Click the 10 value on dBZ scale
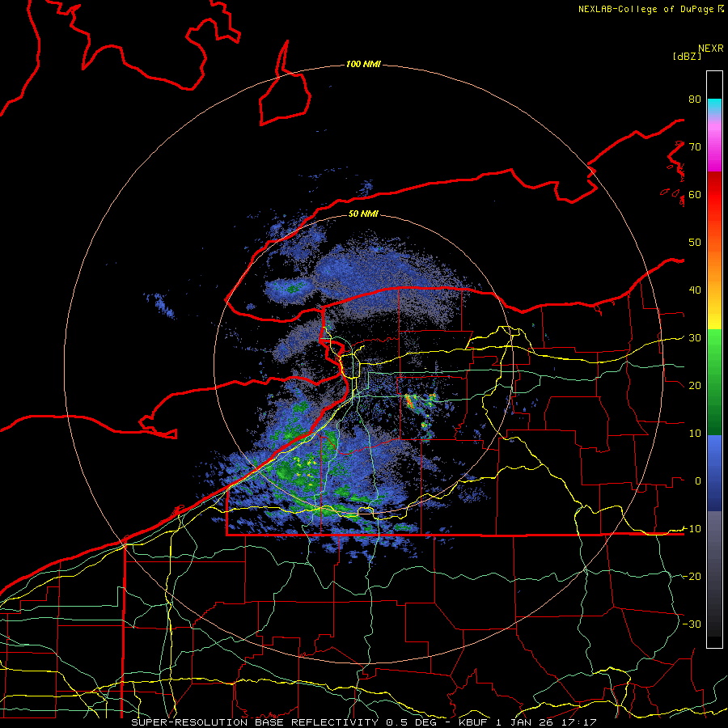The height and width of the screenshot is (728, 728). coord(695,434)
